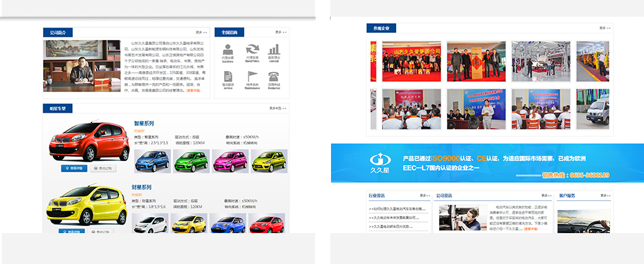Click blue 查看详情 button under yellow car

[71, 231]
